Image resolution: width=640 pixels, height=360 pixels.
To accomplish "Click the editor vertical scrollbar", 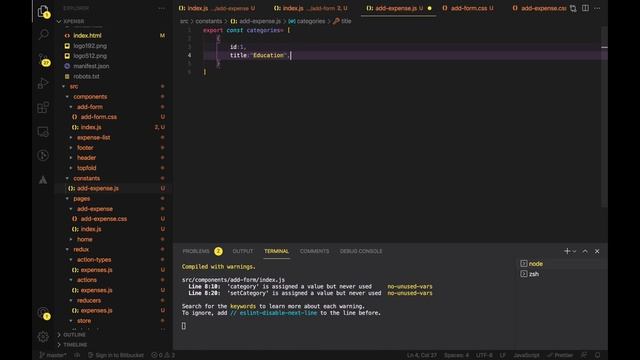I will click(604, 118).
